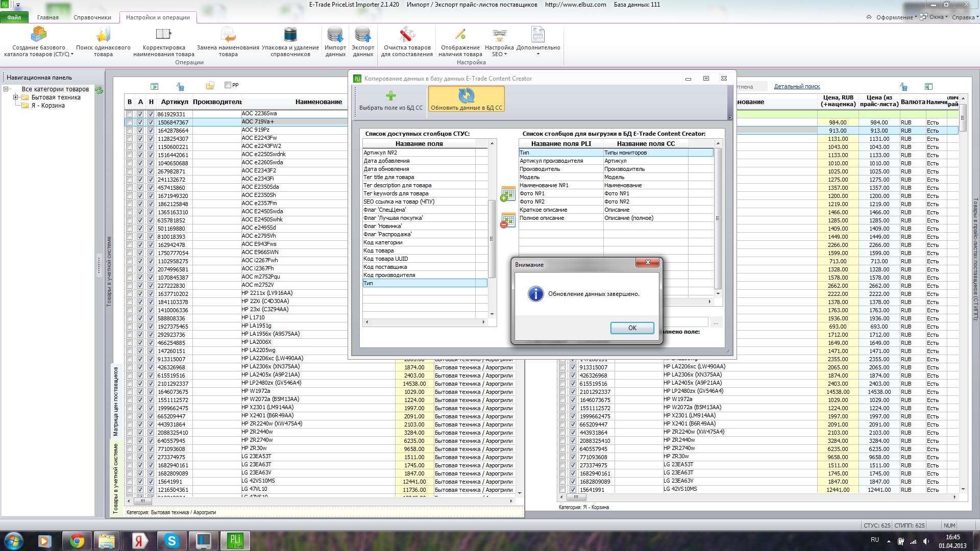This screenshot has width=980, height=551.
Task: Click the blue letters icon above the right table
Action: point(903,87)
